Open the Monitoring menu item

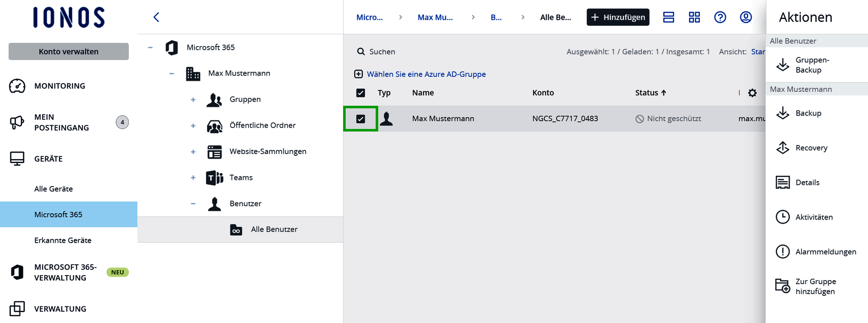pyautogui.click(x=60, y=86)
